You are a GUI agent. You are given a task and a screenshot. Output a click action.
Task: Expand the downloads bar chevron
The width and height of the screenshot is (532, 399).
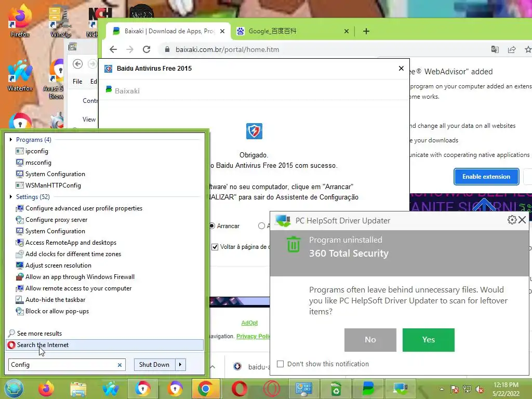[212, 367]
